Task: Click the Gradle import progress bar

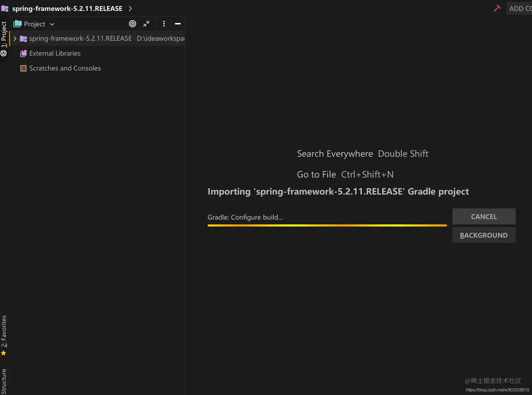Action: (x=327, y=225)
